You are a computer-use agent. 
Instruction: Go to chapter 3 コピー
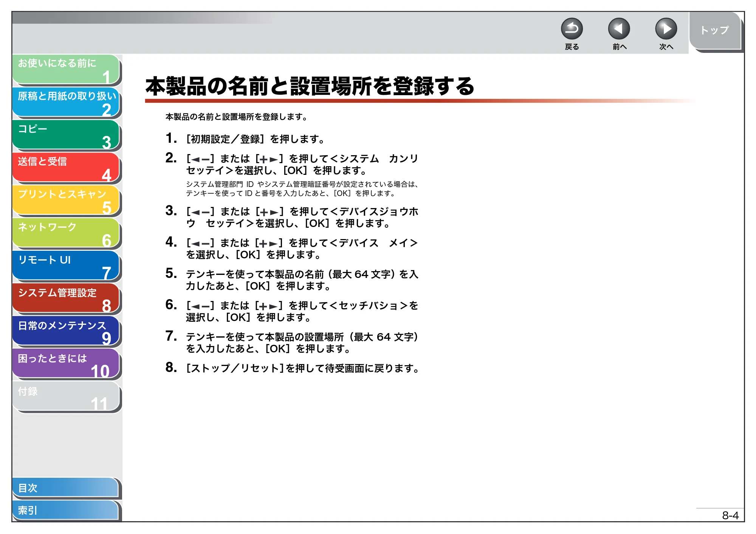click(x=66, y=135)
